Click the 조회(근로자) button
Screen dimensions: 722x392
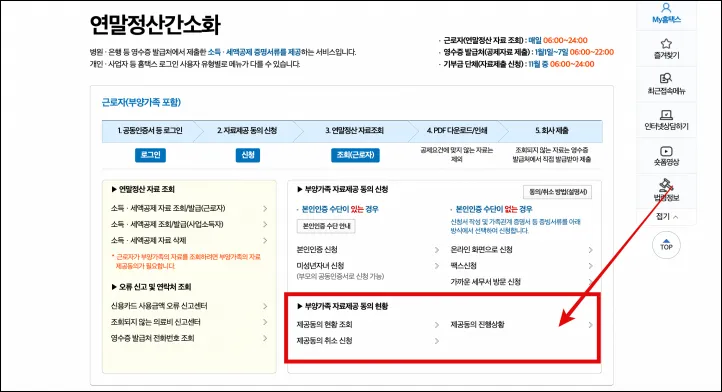coord(355,155)
